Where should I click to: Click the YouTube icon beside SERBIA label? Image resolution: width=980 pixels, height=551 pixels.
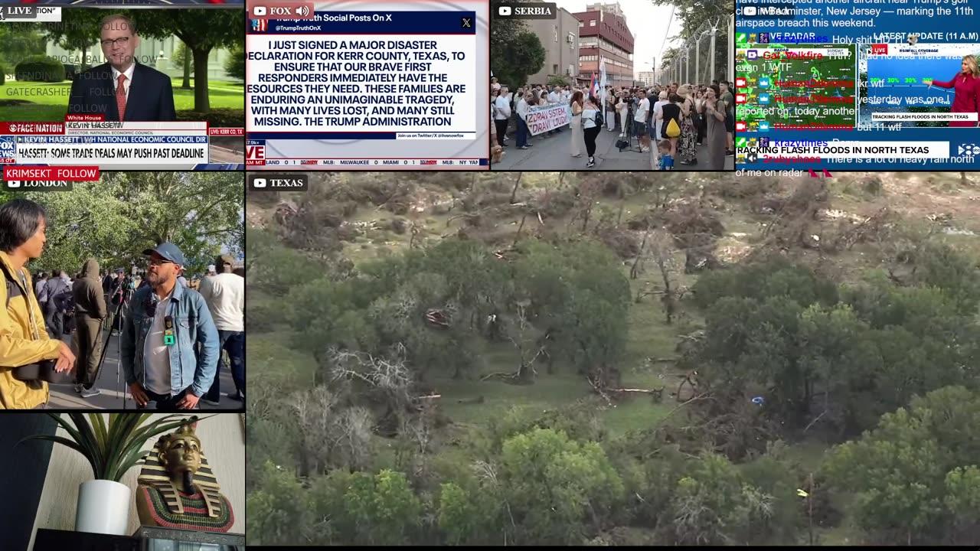505,11
